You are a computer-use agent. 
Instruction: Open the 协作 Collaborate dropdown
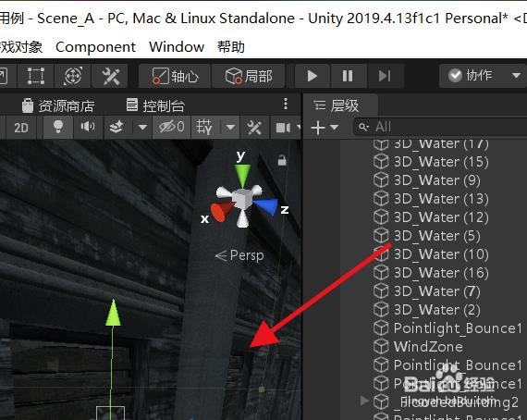pos(484,76)
